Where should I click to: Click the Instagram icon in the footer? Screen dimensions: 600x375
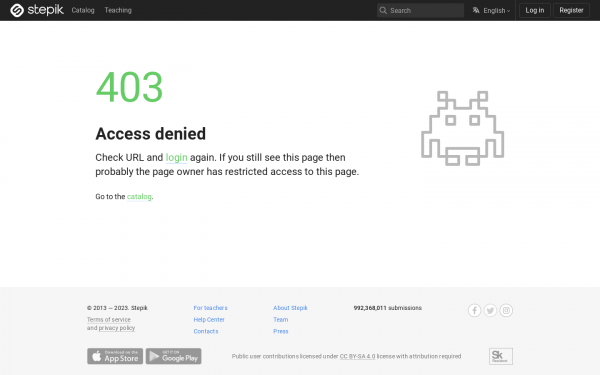pyautogui.click(x=506, y=310)
